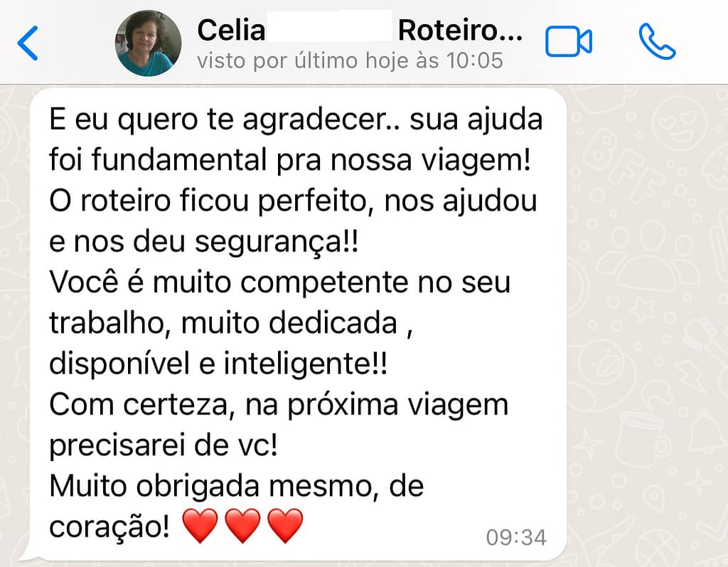
Task: Click the last red heart emoji
Action: click(x=286, y=525)
